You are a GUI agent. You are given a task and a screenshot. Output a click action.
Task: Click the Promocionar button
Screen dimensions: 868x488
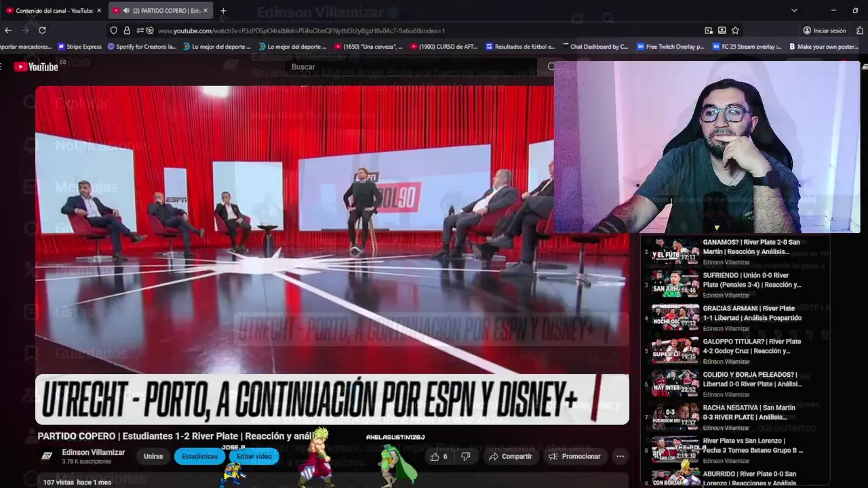(x=575, y=456)
